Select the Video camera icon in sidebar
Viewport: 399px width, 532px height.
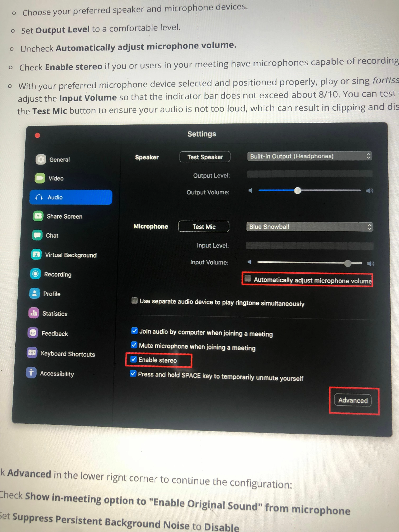pos(40,178)
